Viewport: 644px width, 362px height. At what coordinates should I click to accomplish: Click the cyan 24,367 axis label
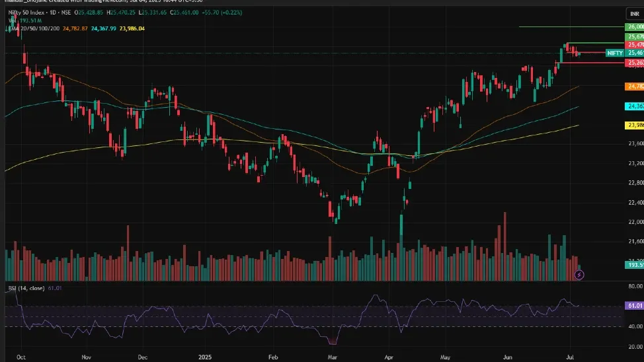point(634,106)
